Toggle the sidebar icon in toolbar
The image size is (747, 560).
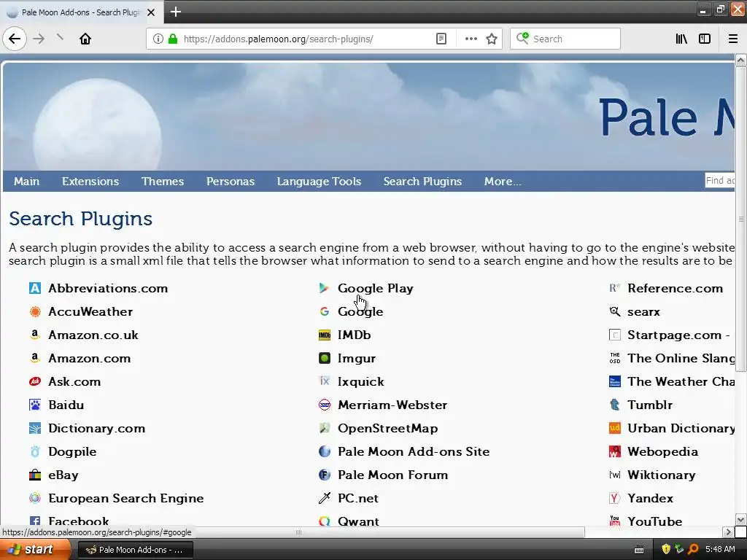[x=705, y=39]
